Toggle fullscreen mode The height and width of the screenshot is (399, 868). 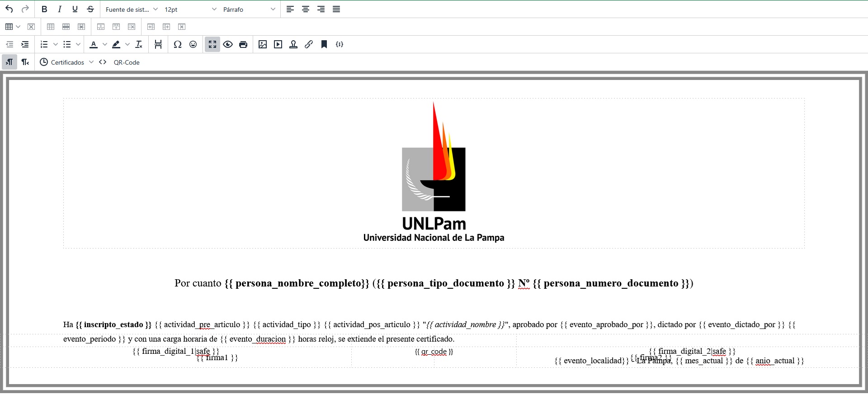coord(212,44)
